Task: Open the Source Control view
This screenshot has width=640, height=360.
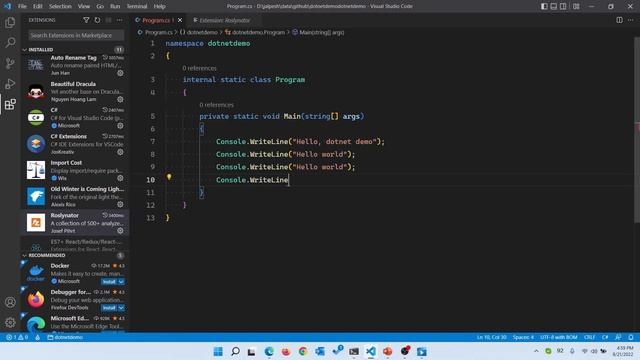Action: [10, 63]
